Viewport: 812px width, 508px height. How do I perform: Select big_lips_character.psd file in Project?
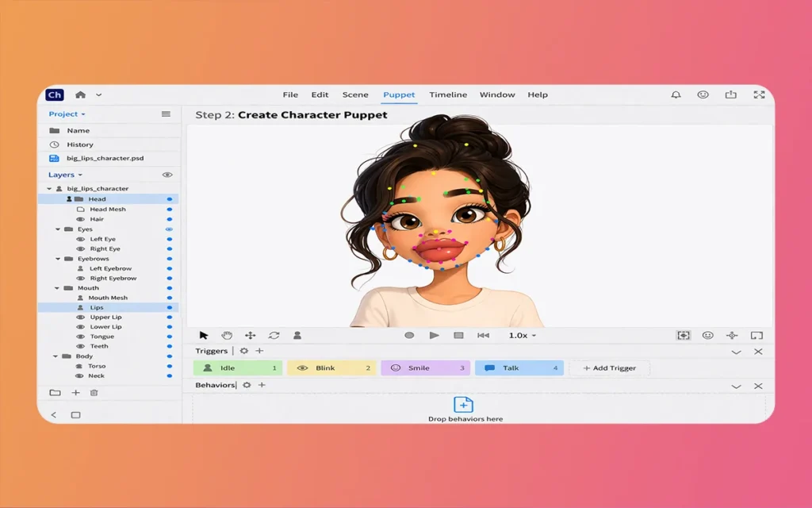click(x=105, y=158)
